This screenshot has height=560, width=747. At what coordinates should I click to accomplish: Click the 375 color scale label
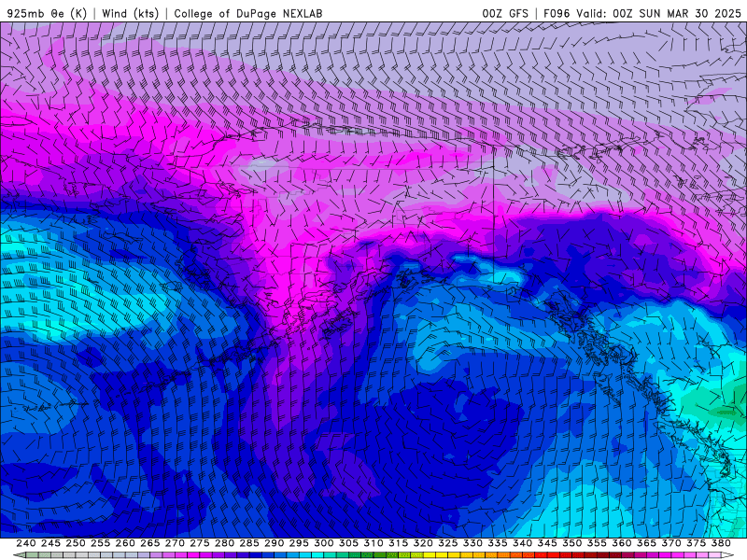pyautogui.click(x=696, y=543)
